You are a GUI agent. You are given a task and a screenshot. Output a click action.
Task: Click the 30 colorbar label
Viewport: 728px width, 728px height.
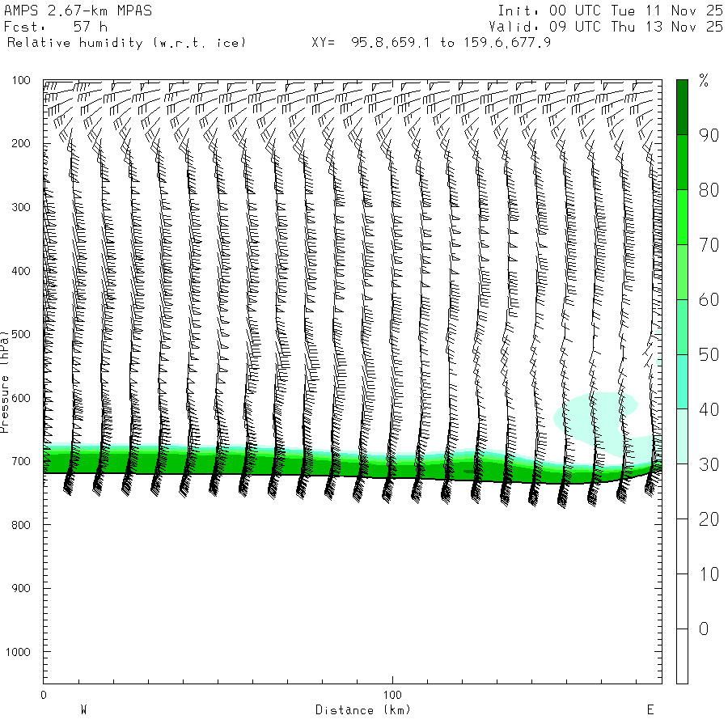pos(709,464)
